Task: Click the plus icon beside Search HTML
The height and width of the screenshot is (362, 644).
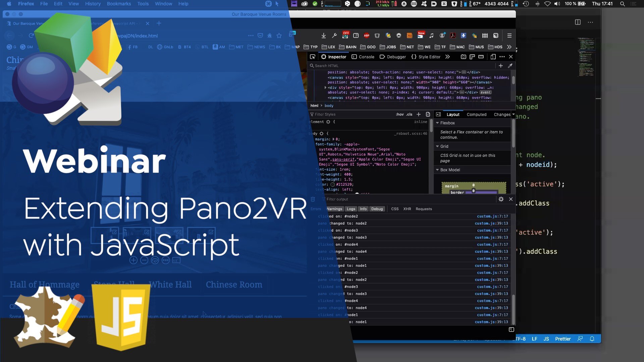Action: coord(501,66)
